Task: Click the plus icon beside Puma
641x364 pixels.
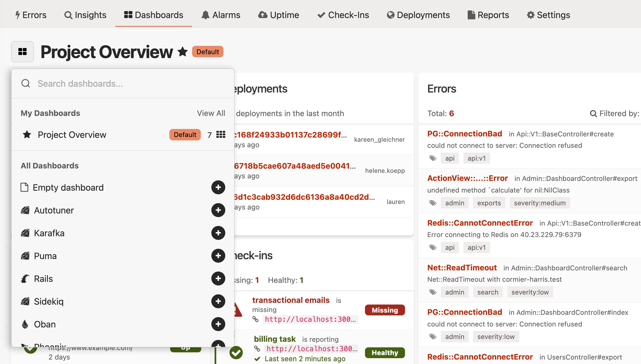Action: click(x=218, y=256)
